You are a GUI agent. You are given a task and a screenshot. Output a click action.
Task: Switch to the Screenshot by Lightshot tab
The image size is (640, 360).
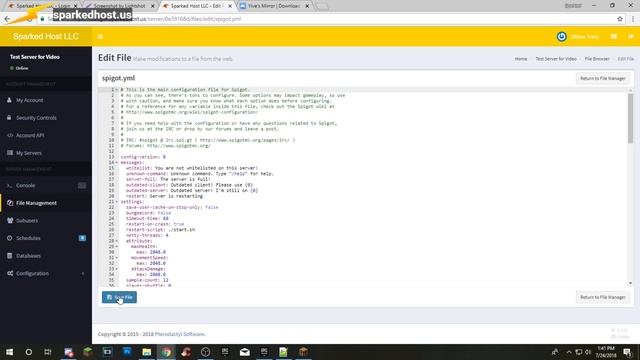pos(119,6)
